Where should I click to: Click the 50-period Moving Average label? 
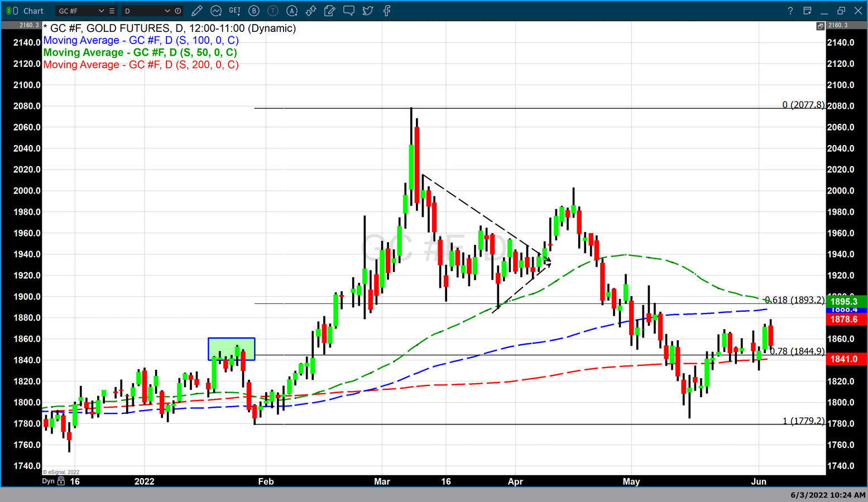click(x=140, y=52)
